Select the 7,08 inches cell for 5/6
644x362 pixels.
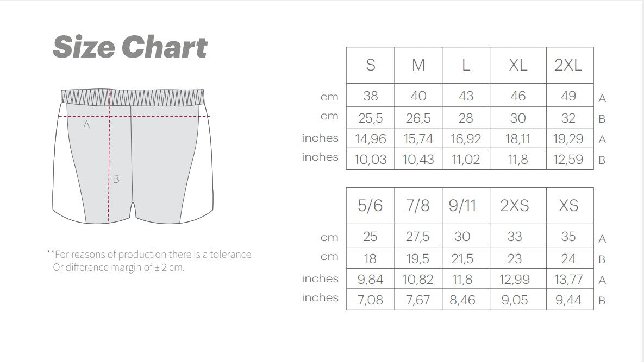point(371,300)
